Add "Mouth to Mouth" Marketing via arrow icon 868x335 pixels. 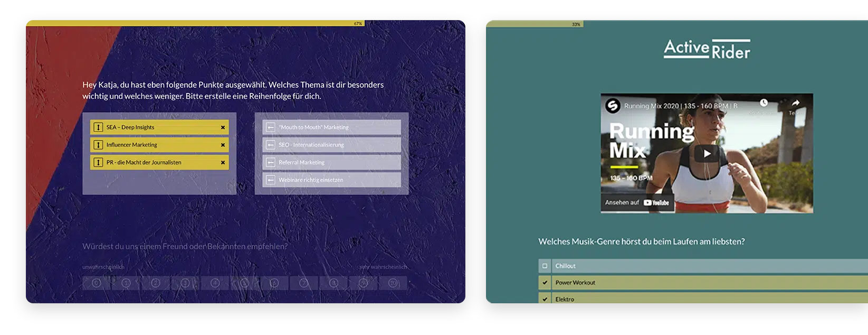[271, 127]
